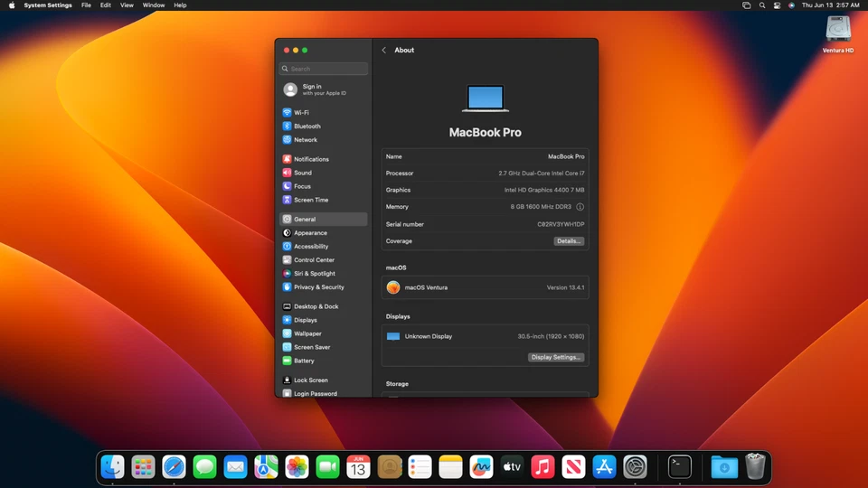This screenshot has width=868, height=488.
Task: Open Display Settings button
Action: coord(556,358)
